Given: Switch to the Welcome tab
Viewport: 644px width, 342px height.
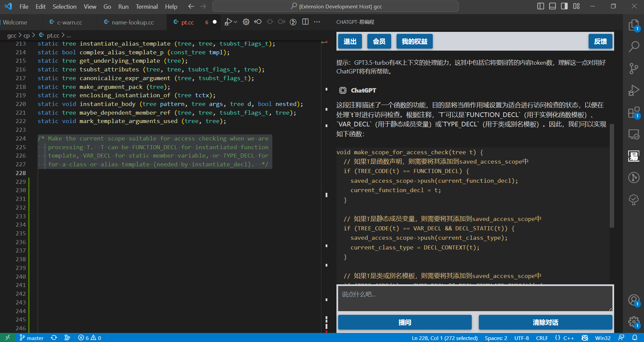Looking at the screenshot, I should point(15,22).
